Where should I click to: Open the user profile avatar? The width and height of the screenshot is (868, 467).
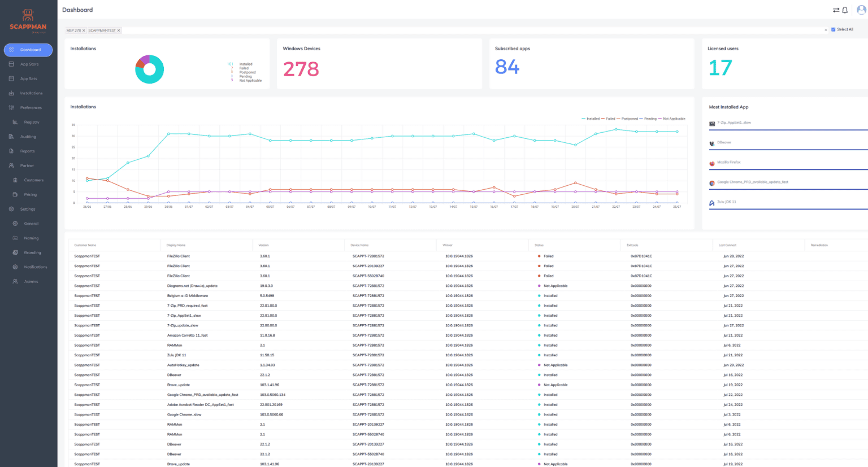(x=861, y=10)
